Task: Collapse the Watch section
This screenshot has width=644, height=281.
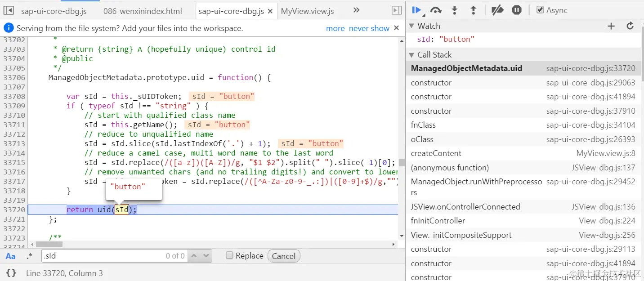Action: pyautogui.click(x=411, y=26)
